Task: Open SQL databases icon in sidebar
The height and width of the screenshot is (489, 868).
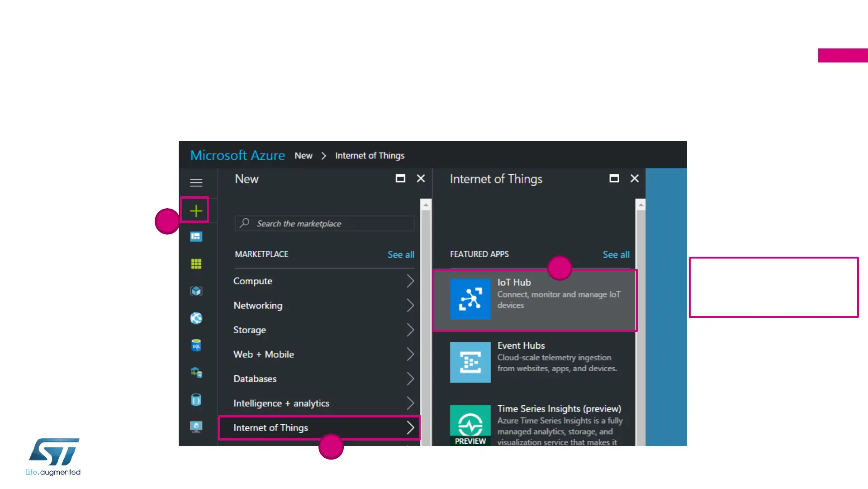Action: click(196, 345)
